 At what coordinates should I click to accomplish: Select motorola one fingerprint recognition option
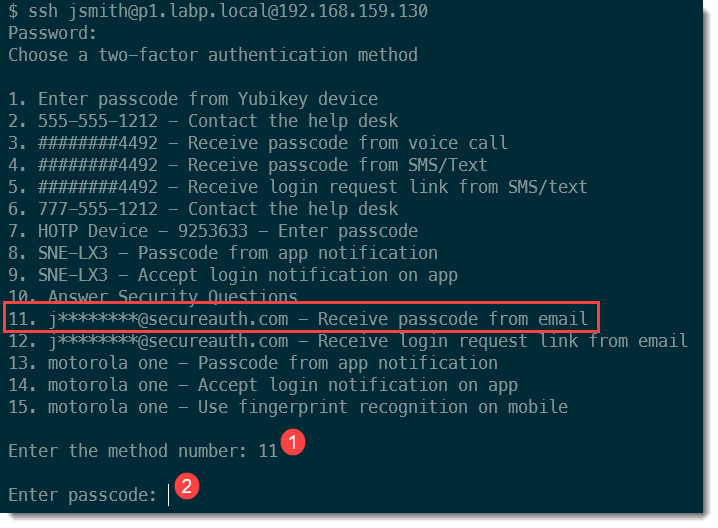click(288, 407)
